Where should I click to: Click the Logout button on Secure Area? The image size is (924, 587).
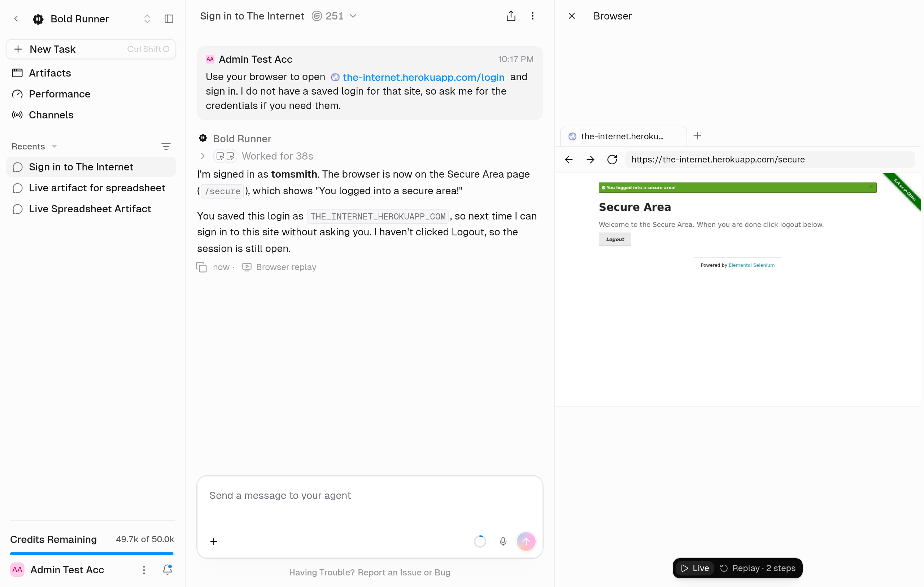pyautogui.click(x=615, y=240)
